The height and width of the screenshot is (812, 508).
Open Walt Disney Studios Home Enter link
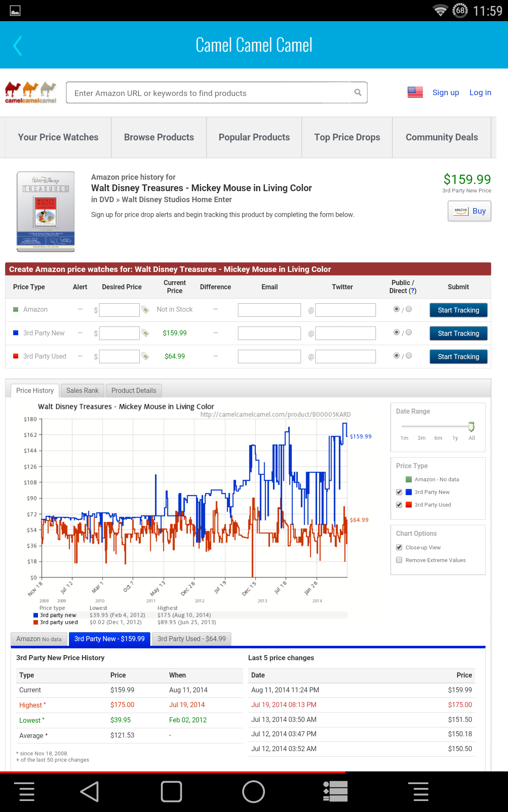[177, 200]
